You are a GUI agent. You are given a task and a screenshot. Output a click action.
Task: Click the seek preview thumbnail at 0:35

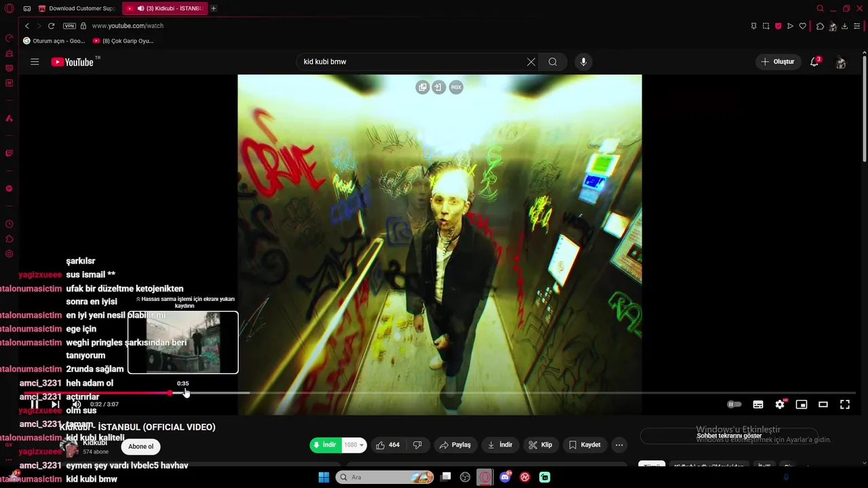tap(183, 342)
